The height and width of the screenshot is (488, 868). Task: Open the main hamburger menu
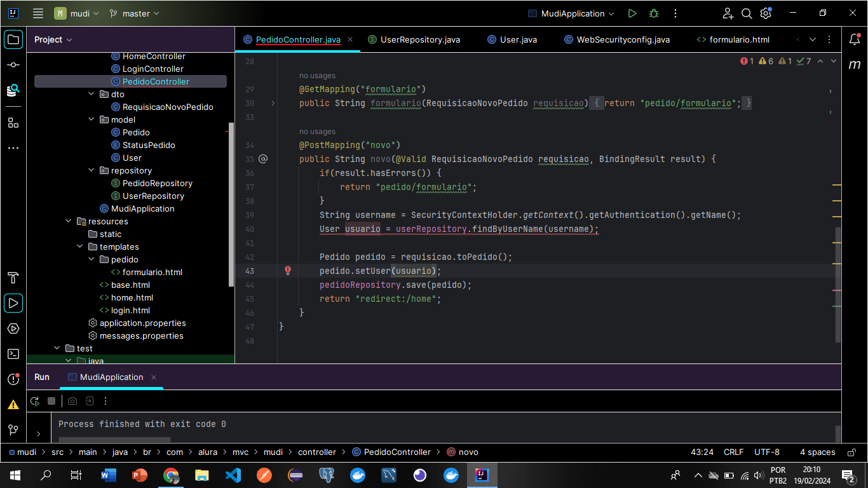pyautogui.click(x=38, y=13)
